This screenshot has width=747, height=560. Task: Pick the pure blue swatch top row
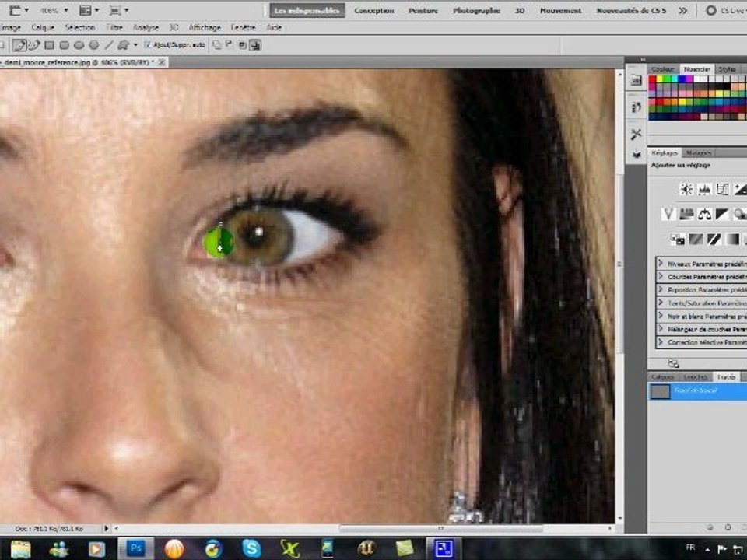(682, 79)
